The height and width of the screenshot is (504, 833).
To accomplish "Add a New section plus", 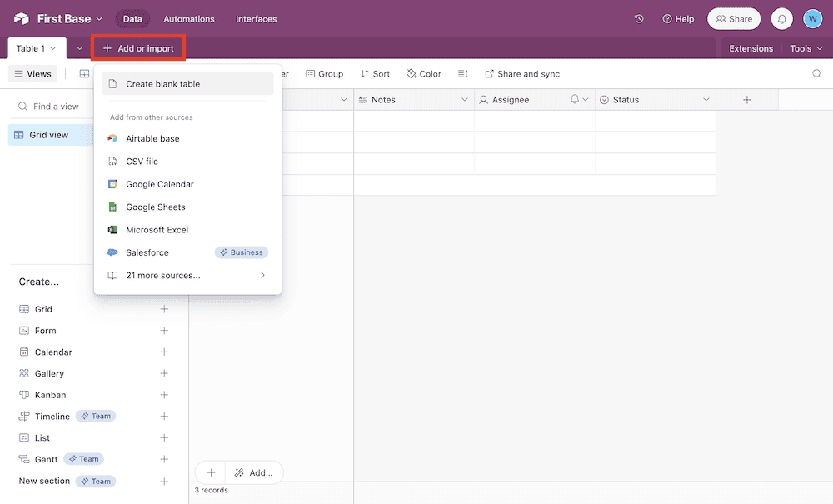I will (164, 482).
